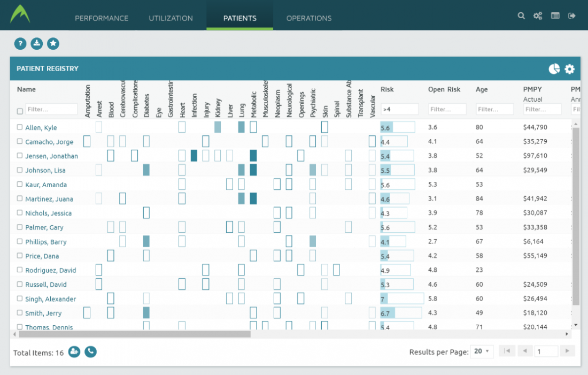
Task: Check the box for Nichols, Jessica
Action: [x=19, y=213]
